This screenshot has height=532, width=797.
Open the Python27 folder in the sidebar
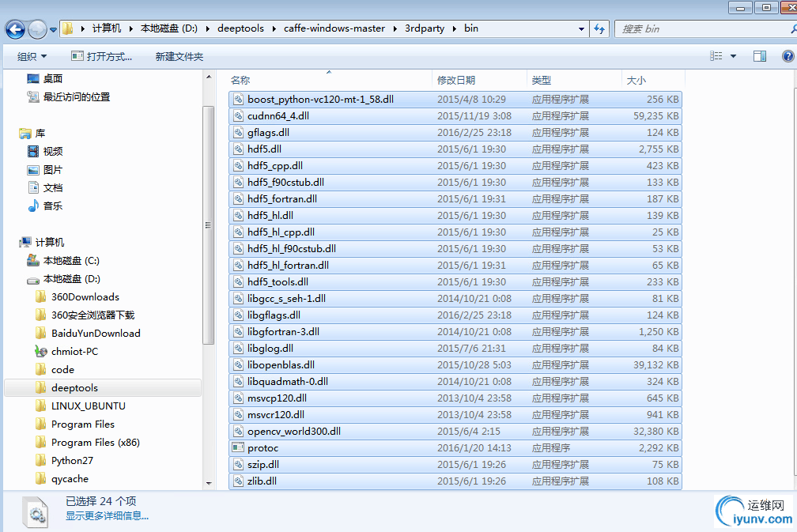(72, 461)
